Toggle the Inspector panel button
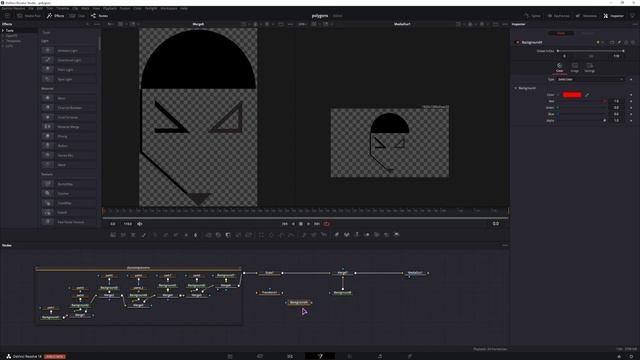640x360 pixels. (x=613, y=16)
